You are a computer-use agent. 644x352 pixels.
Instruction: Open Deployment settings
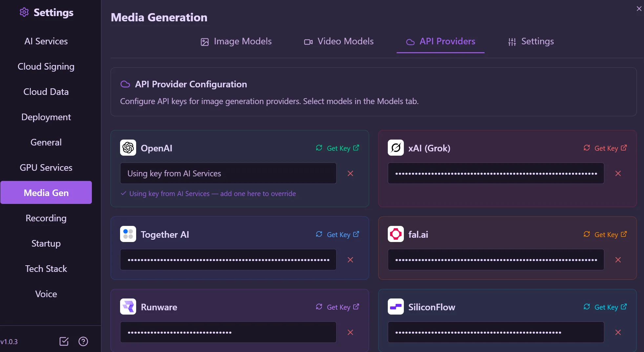46,117
